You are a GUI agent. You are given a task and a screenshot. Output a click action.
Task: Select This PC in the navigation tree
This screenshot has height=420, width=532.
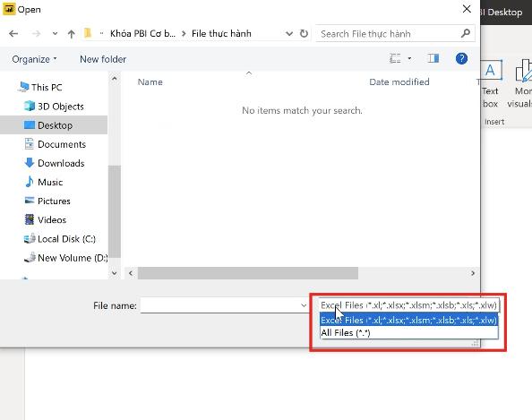[x=47, y=87]
